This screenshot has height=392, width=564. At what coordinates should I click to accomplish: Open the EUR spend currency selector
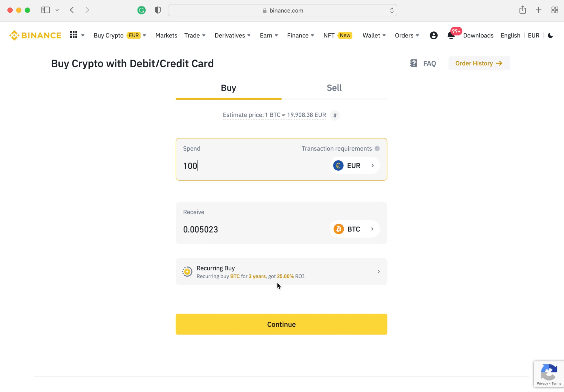(x=354, y=165)
